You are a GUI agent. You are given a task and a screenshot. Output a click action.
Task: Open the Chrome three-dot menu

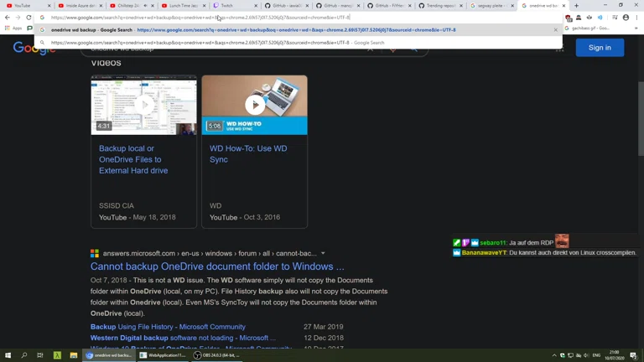(x=636, y=18)
